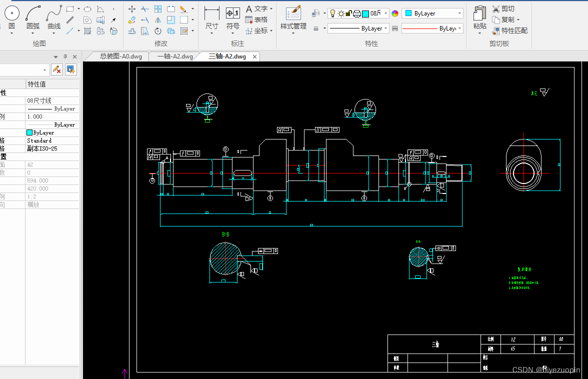
Task: Select the point drawing tool
Action: tap(113, 9)
